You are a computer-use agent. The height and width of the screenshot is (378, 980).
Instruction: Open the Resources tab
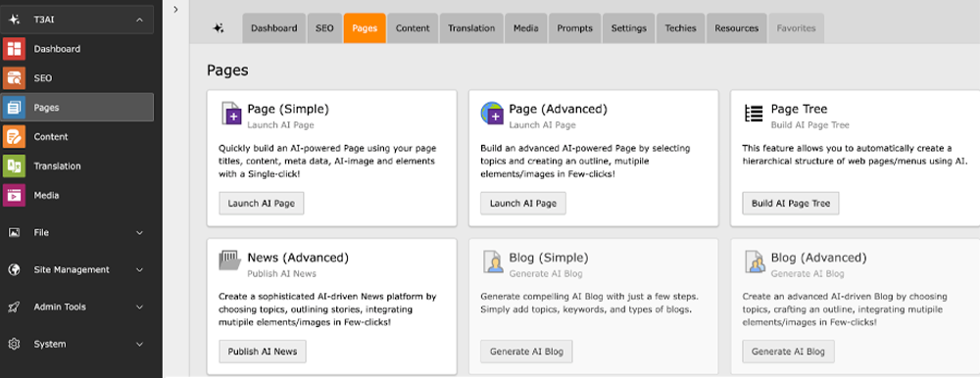coord(737,28)
